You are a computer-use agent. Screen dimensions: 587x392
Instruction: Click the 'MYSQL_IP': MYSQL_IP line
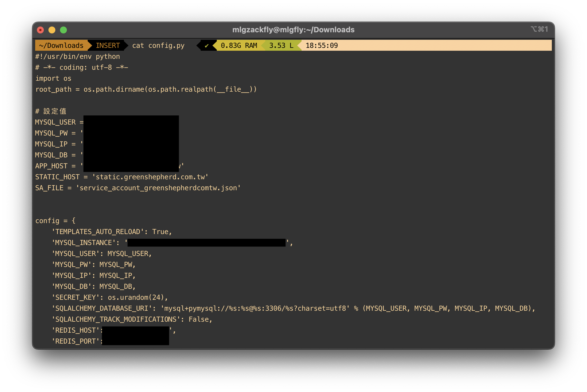tap(94, 276)
